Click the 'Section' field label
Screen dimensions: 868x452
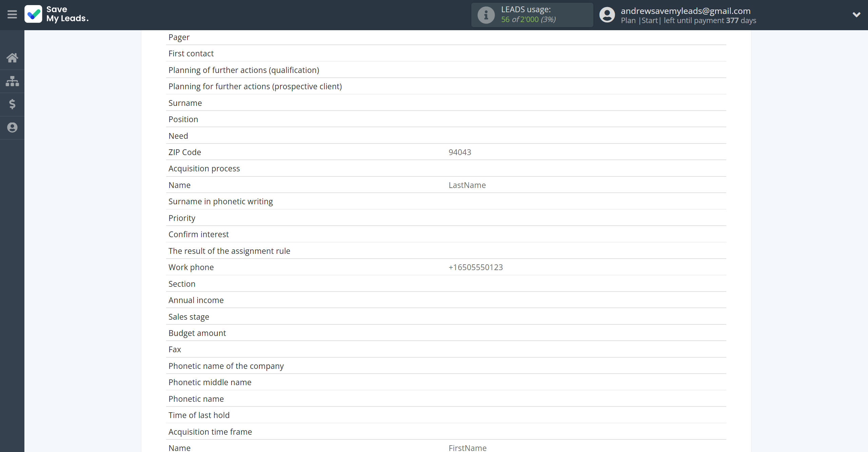coord(182,284)
